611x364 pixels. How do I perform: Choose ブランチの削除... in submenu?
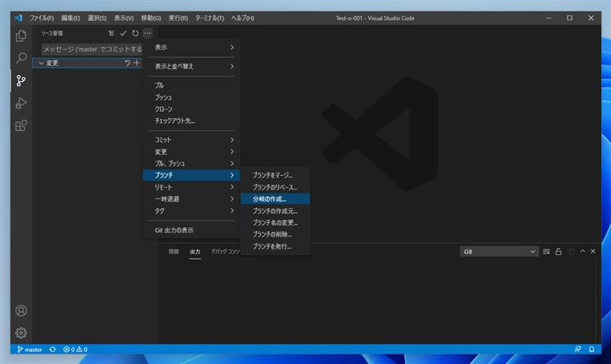click(275, 235)
